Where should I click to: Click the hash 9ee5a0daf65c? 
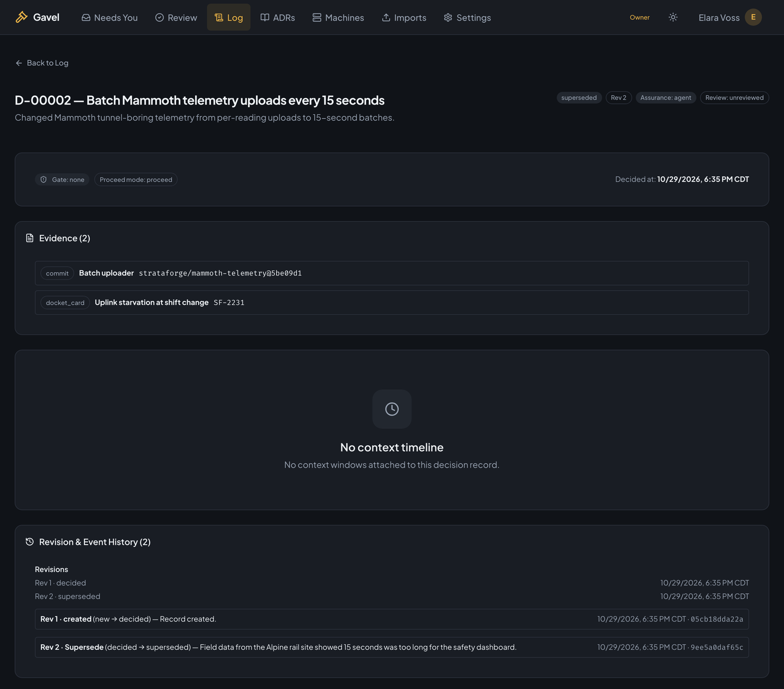coord(717,648)
